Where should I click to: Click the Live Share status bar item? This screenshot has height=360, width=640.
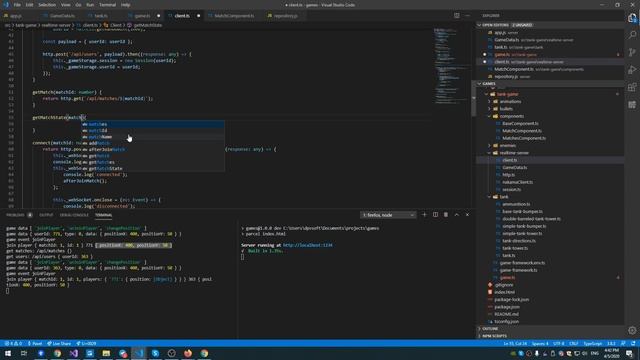(x=59, y=344)
